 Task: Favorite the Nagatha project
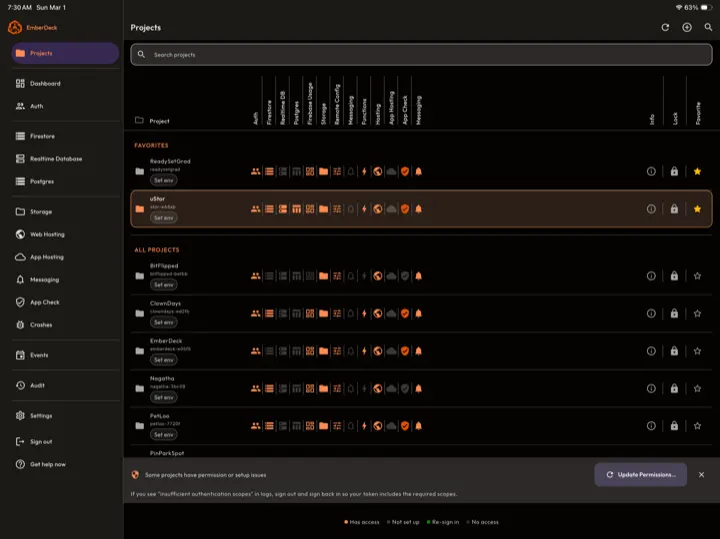tap(697, 388)
